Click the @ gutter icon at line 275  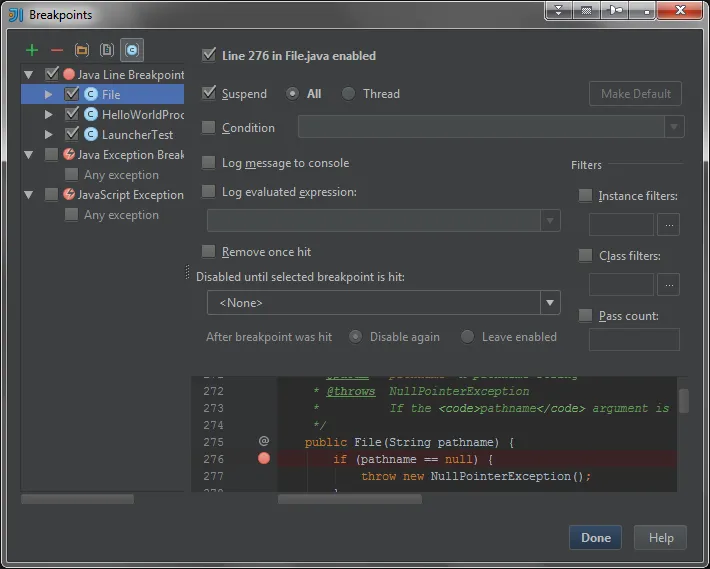pos(264,441)
